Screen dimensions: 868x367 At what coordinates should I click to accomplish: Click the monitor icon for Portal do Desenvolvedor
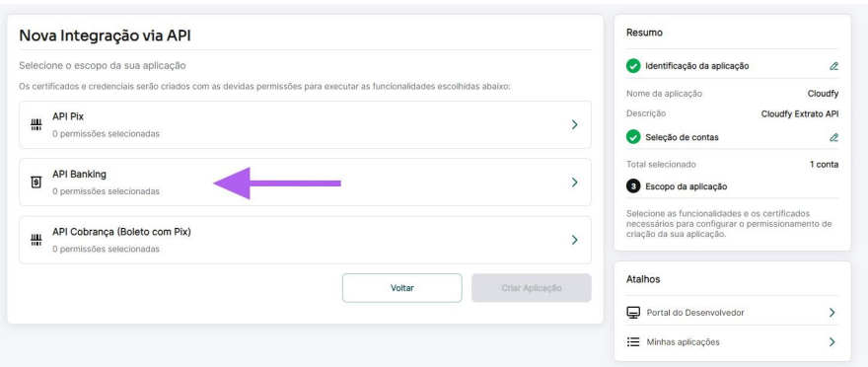[633, 313]
